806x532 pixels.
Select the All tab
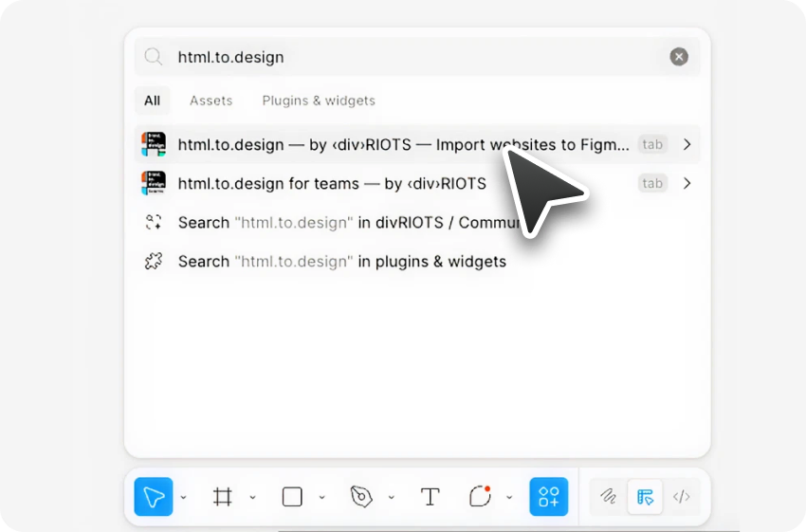pyautogui.click(x=152, y=101)
